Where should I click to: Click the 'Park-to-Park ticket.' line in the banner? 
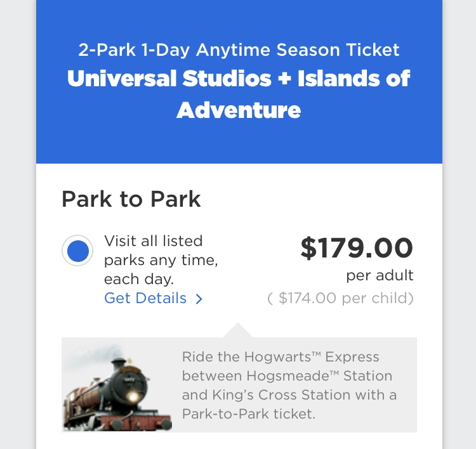248,413
